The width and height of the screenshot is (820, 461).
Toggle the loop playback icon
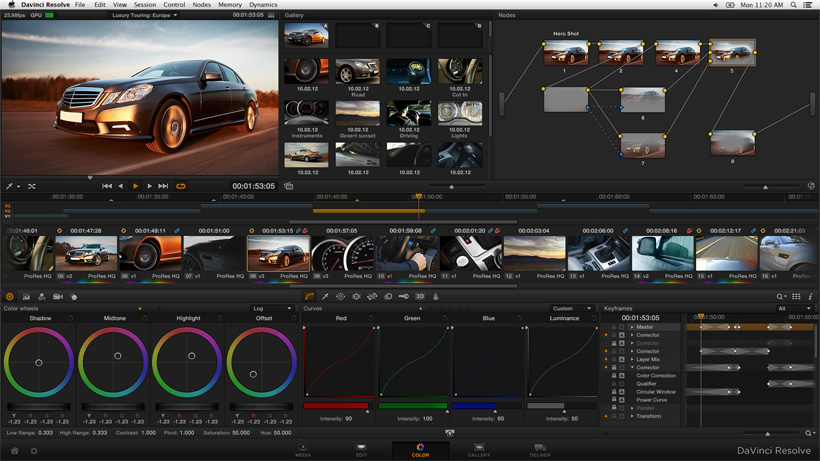click(x=181, y=186)
